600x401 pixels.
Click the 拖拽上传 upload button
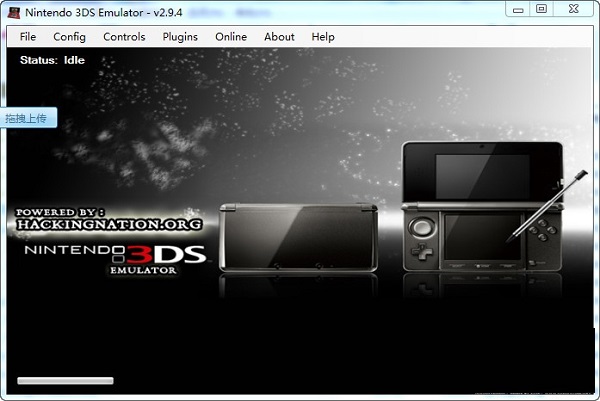pyautogui.click(x=28, y=118)
